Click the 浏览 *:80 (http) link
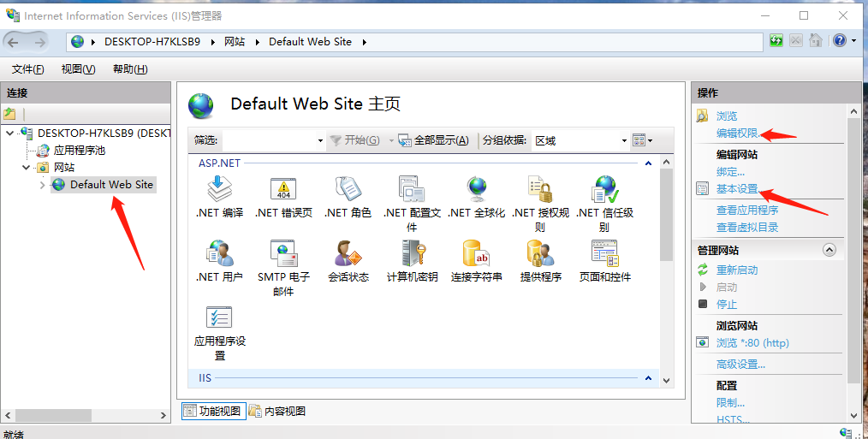The height and width of the screenshot is (439, 868). (752, 343)
